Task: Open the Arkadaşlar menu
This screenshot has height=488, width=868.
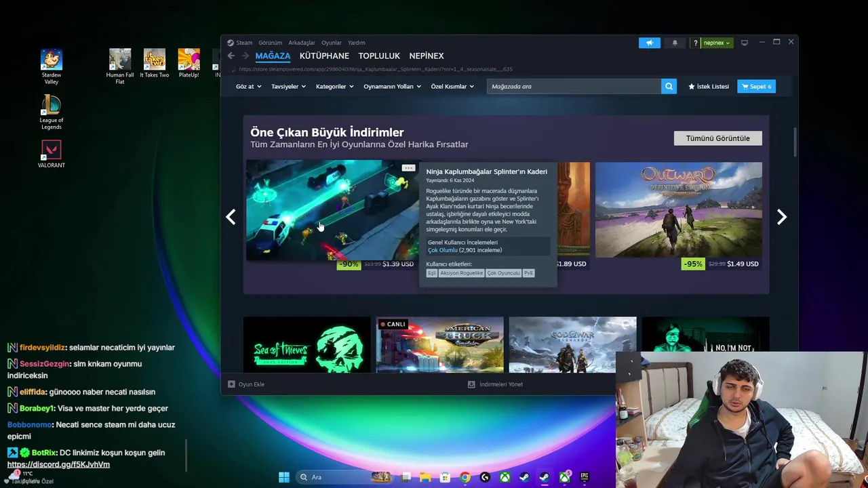Action: pos(302,43)
